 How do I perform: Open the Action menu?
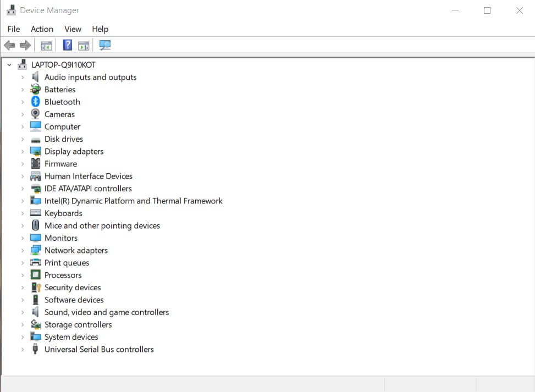pyautogui.click(x=42, y=29)
